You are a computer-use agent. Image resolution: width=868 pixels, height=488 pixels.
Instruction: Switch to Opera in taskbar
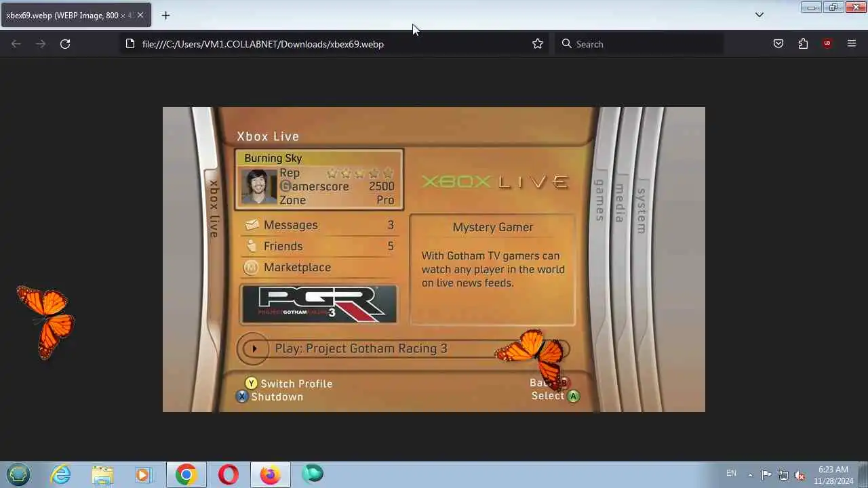point(228,474)
